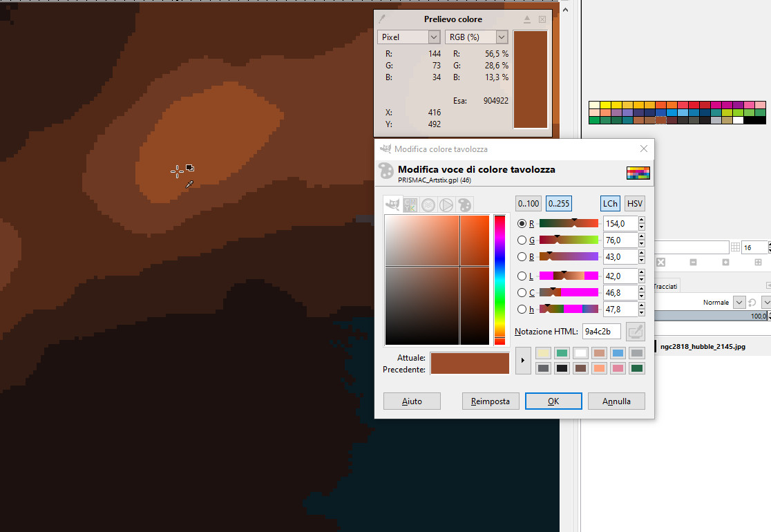Screen dimensions: 771x532
Task: Reset the layer mode with the circular arrow icon
Action: tap(752, 303)
